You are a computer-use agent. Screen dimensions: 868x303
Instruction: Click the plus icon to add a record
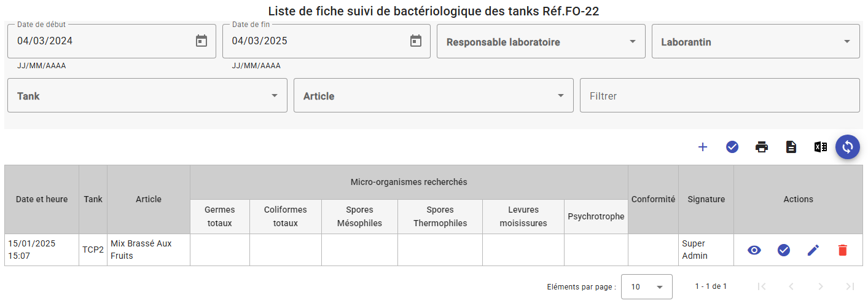pos(703,147)
